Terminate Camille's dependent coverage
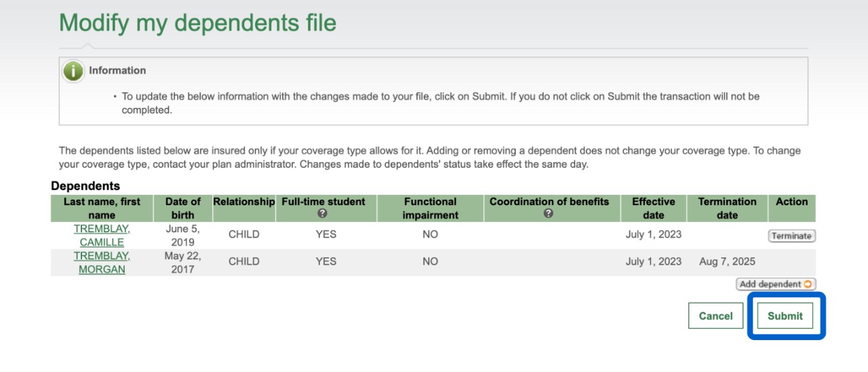 791,236
